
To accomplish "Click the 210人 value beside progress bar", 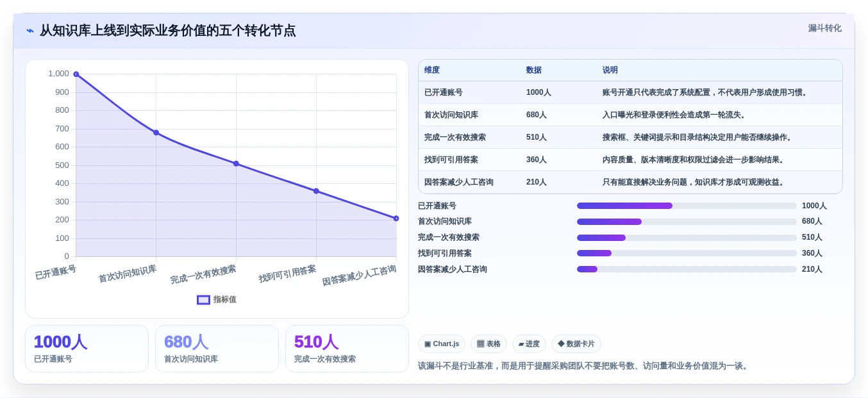I will [x=812, y=269].
